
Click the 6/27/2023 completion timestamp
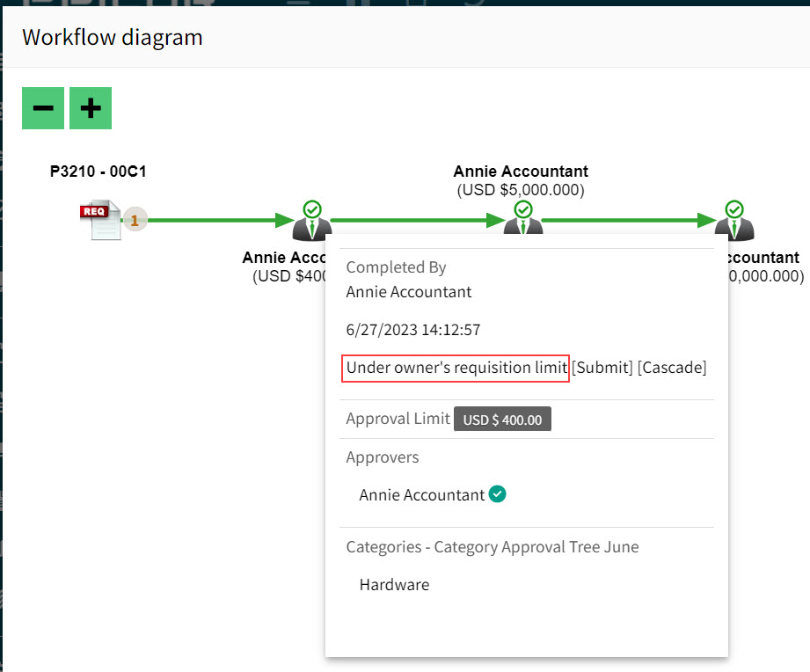pyautogui.click(x=412, y=329)
